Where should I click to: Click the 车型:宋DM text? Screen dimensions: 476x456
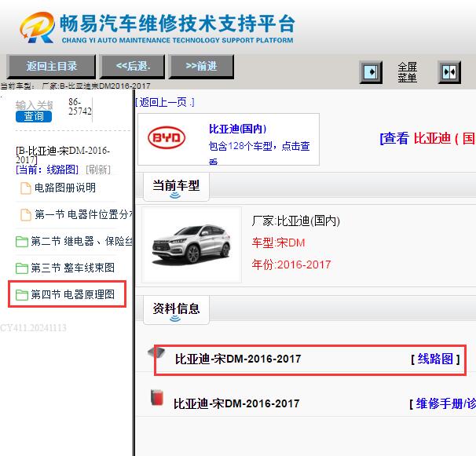(278, 243)
